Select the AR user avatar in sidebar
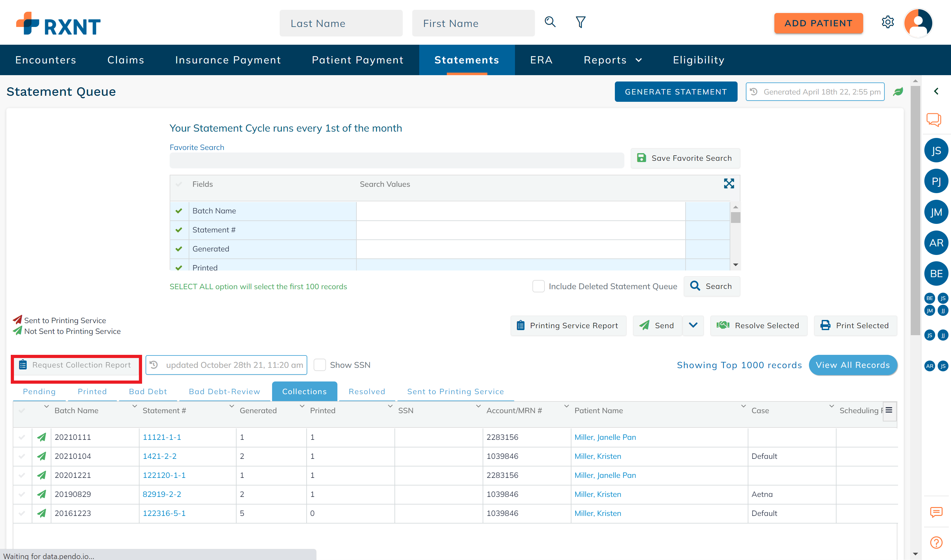The width and height of the screenshot is (951, 560). coord(936,243)
